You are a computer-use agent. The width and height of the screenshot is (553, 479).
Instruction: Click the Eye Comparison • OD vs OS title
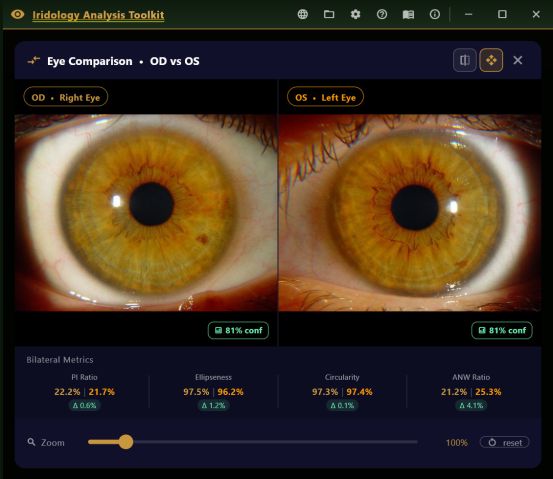[123, 61]
